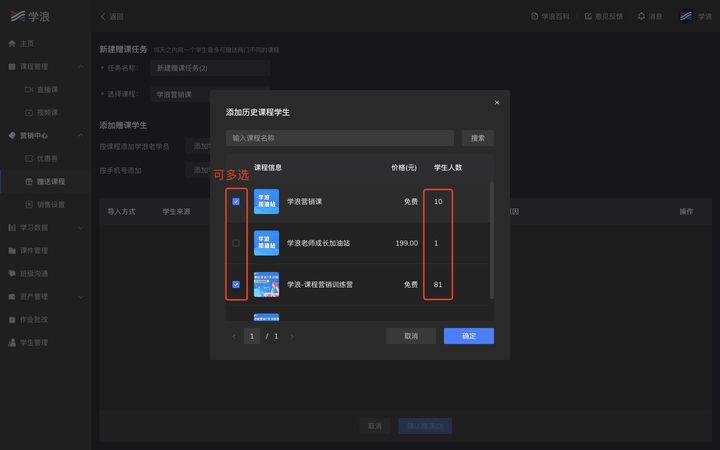This screenshot has width=720, height=450.
Task: Go to next page in dialog pagination
Action: pos(292,336)
